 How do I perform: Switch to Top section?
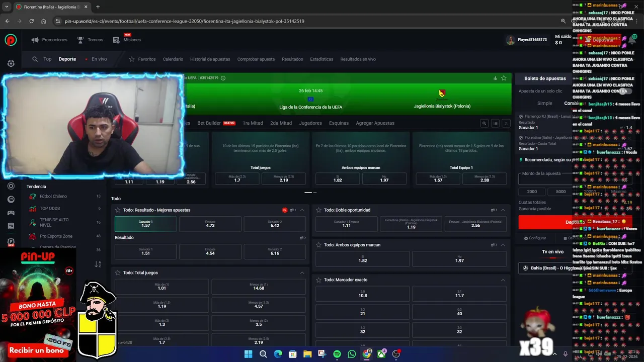pyautogui.click(x=47, y=59)
